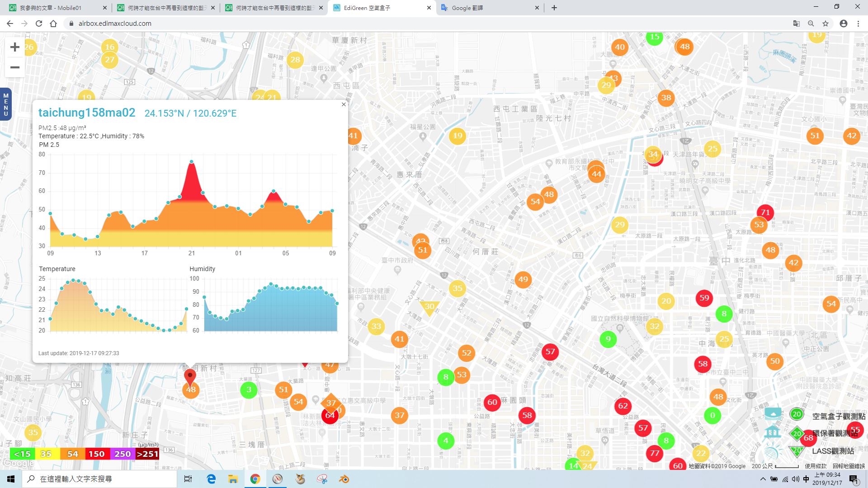
Task: Click the PM2.5 chart peak data point
Action: tap(192, 161)
